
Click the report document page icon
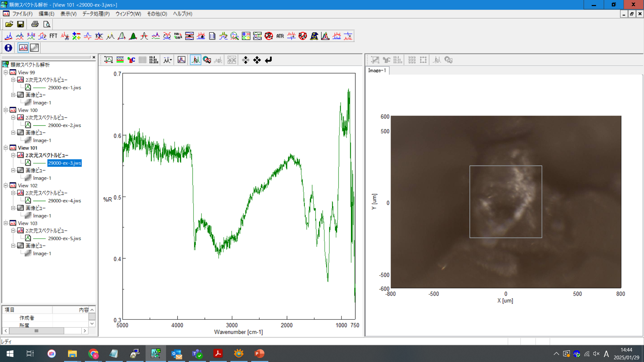tap(212, 36)
